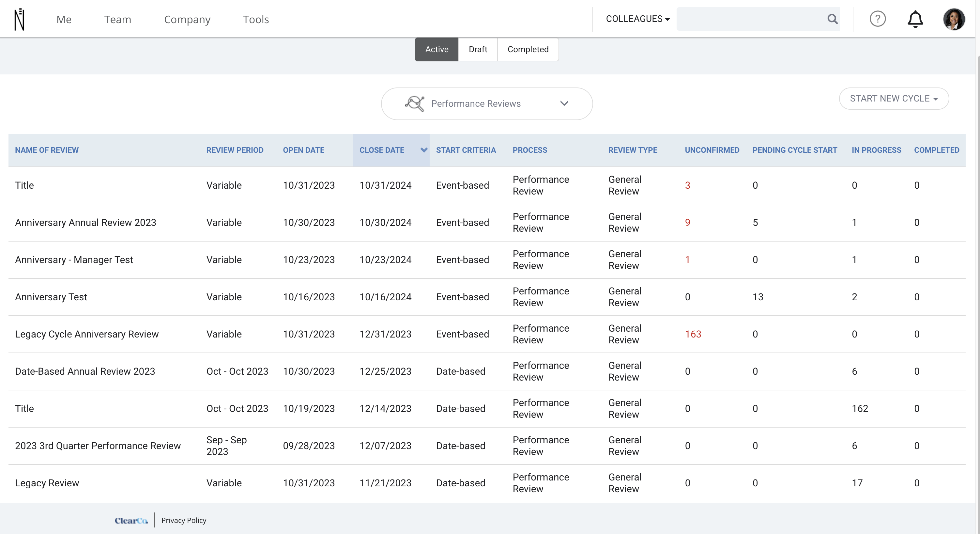Viewport: 980px width, 534px height.
Task: Sort by REVIEW TYPE column
Action: tap(633, 150)
